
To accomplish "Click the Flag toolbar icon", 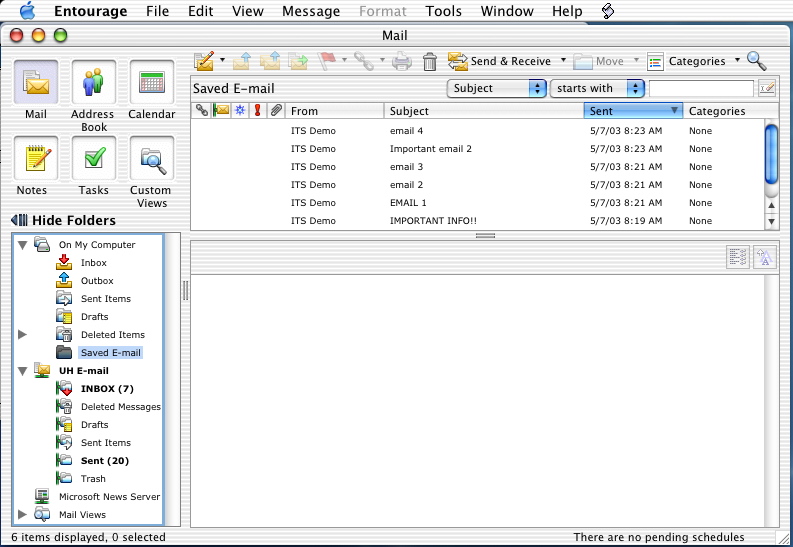I will tap(327, 61).
